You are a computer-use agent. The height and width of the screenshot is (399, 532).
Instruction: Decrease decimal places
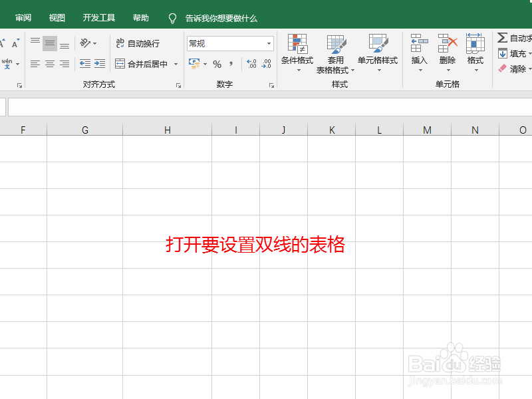pyautogui.click(x=266, y=64)
